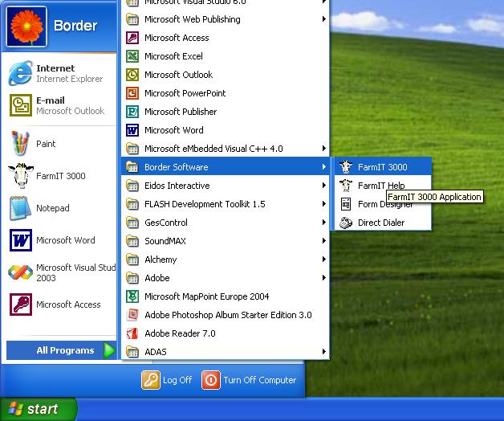Click the Microsoft PowerPoint icon in All Programs
The image size is (504, 421).
coord(132,93)
